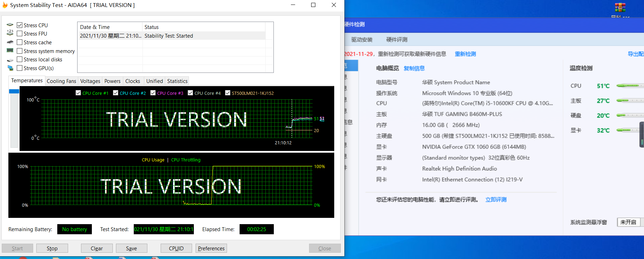This screenshot has width=644, height=259.
Task: Click the 复制信息 copy info link
Action: pos(414,68)
